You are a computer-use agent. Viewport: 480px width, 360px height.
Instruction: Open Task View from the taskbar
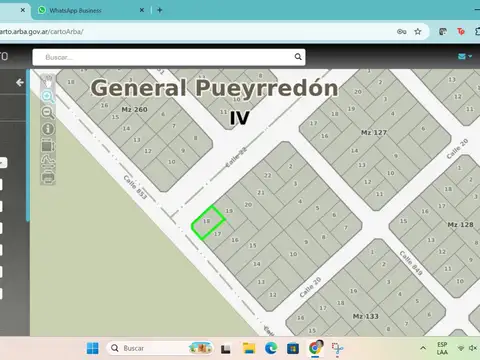(226, 349)
